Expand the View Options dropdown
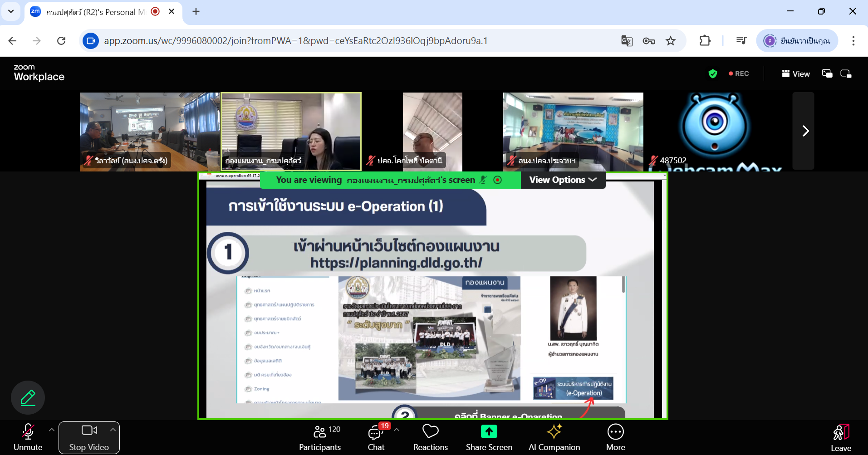The image size is (868, 455). point(563,180)
